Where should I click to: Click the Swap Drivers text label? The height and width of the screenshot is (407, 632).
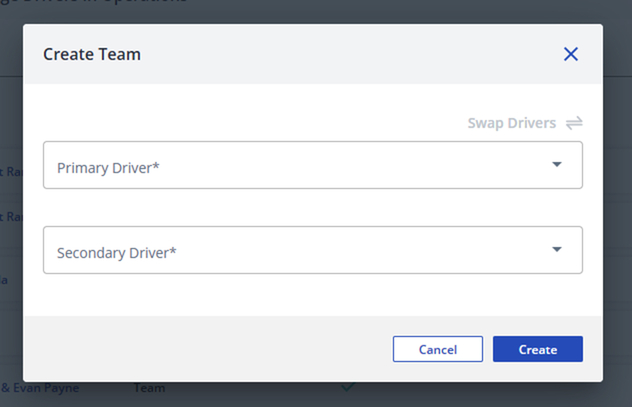coord(511,123)
